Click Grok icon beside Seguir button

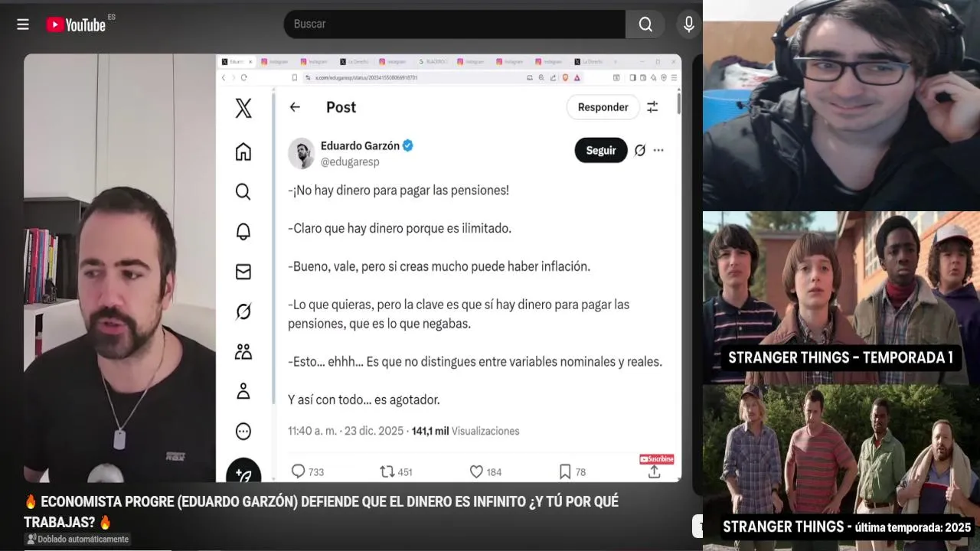[640, 151]
